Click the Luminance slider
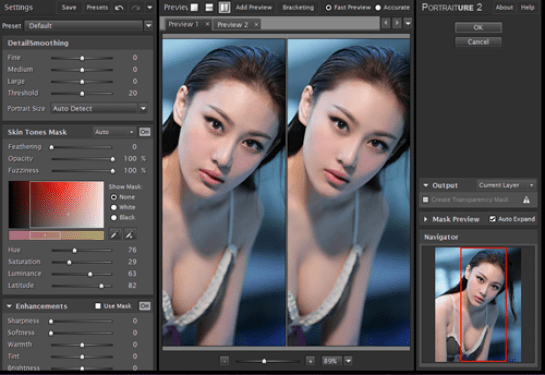This screenshot has height=375, width=545. pyautogui.click(x=82, y=274)
